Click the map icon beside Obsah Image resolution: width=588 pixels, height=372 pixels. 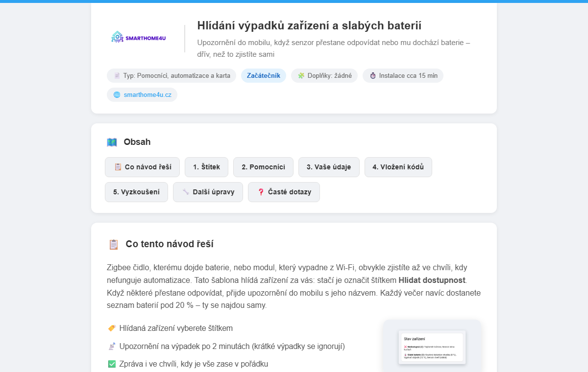coord(112,142)
